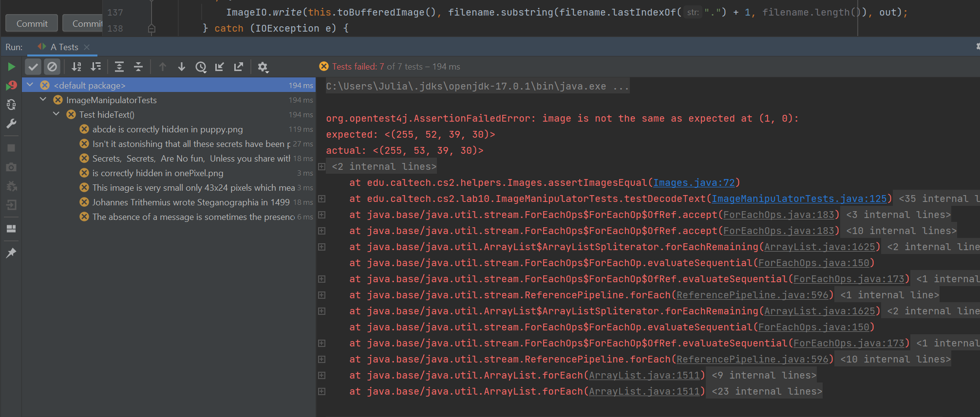Sort tests alphabetically
Viewport: 980px width, 417px height.
[x=76, y=67]
